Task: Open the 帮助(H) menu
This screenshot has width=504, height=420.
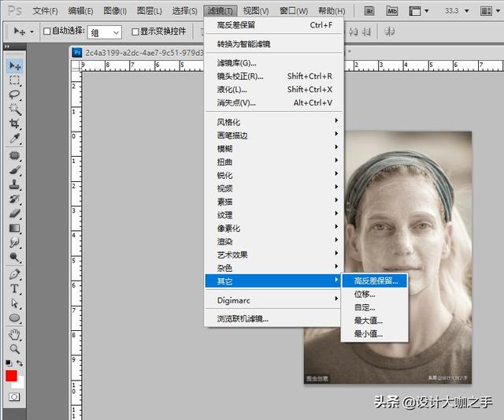Action: (x=332, y=11)
